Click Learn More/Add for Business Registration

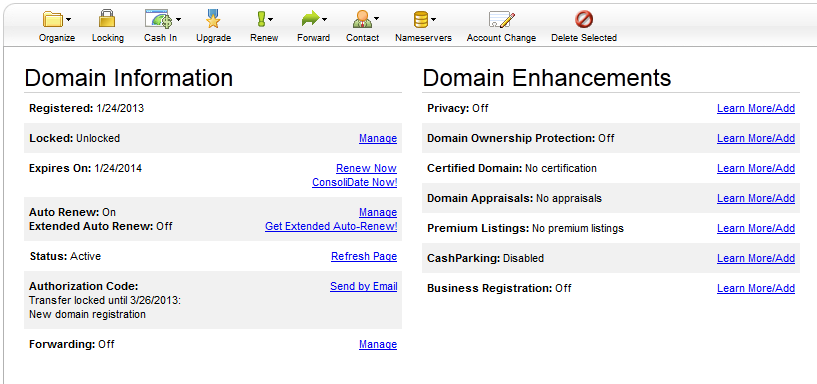click(x=756, y=289)
